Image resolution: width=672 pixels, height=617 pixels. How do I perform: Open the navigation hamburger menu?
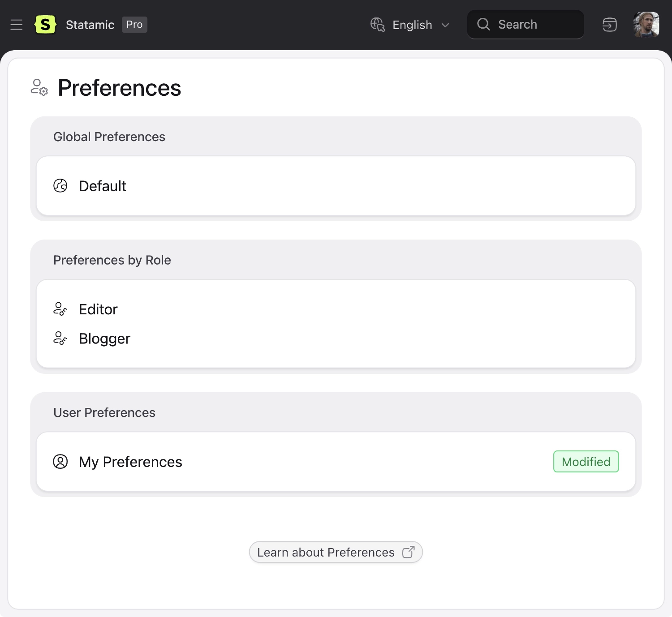coord(17,25)
